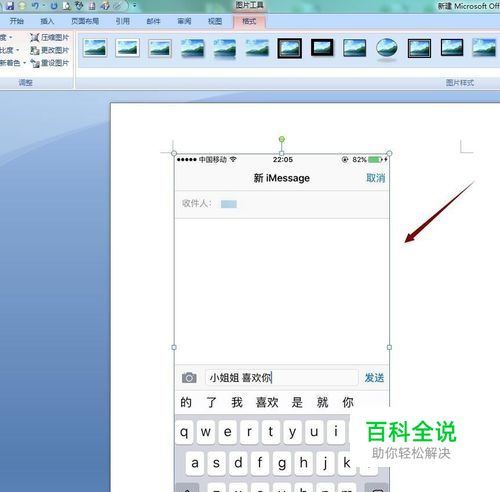Apply the first simple white frame picture style
Image resolution: width=500 pixels, height=492 pixels.
click(95, 48)
